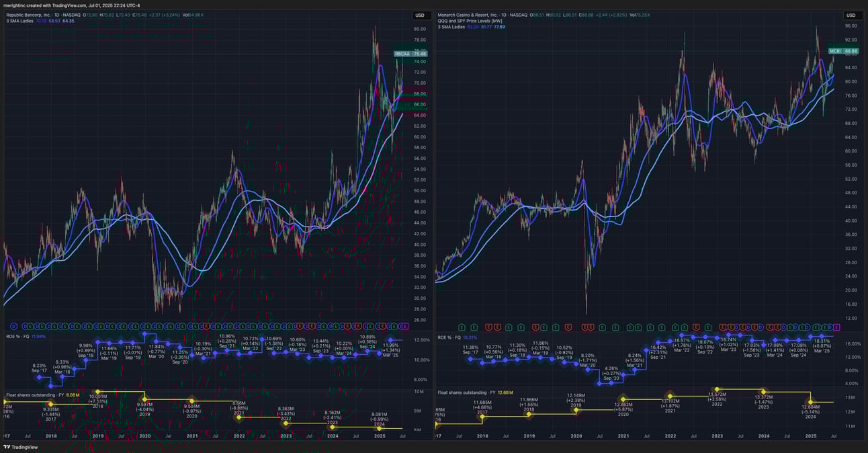Viewport: 868px width, 453px height.
Task: Click the 80.00 price axis label
Action: pyautogui.click(x=420, y=29)
